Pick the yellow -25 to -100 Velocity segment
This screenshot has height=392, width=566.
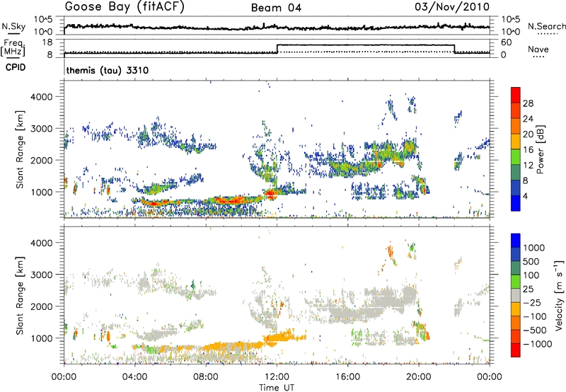tap(516, 309)
